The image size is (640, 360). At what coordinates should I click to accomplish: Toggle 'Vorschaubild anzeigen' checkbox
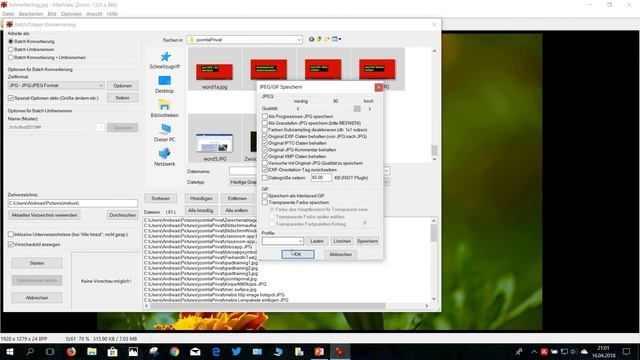tap(11, 244)
